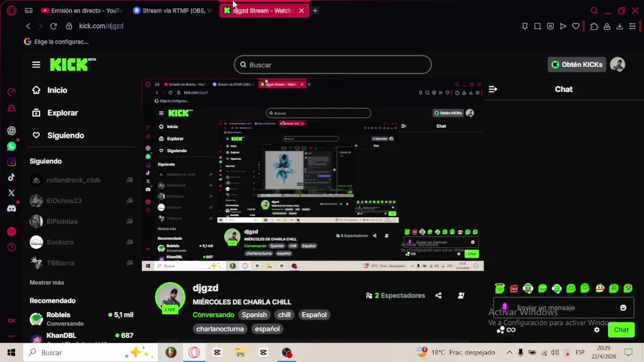This screenshot has height=362, width=644.
Task: Select the charlanocturna tag
Action: pyautogui.click(x=220, y=329)
